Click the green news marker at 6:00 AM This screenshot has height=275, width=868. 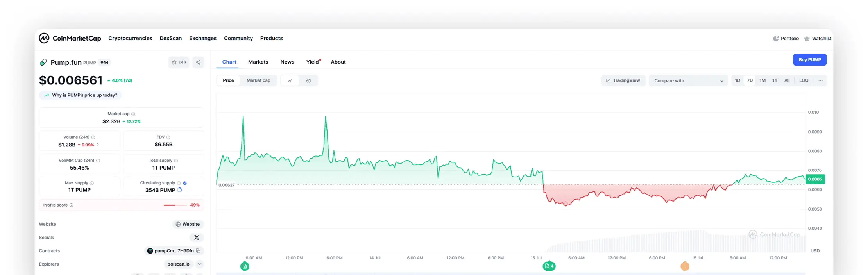tap(245, 266)
